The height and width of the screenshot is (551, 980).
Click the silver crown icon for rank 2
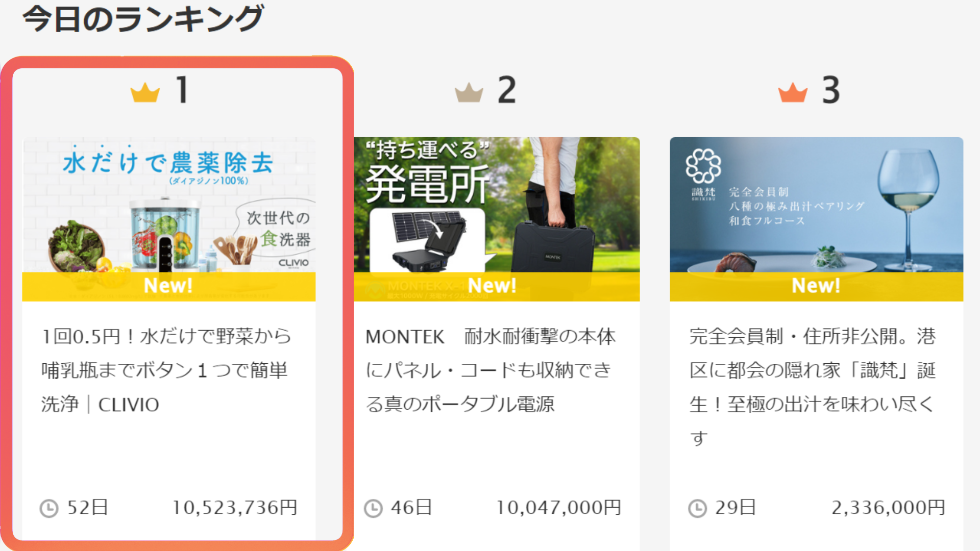tap(469, 92)
